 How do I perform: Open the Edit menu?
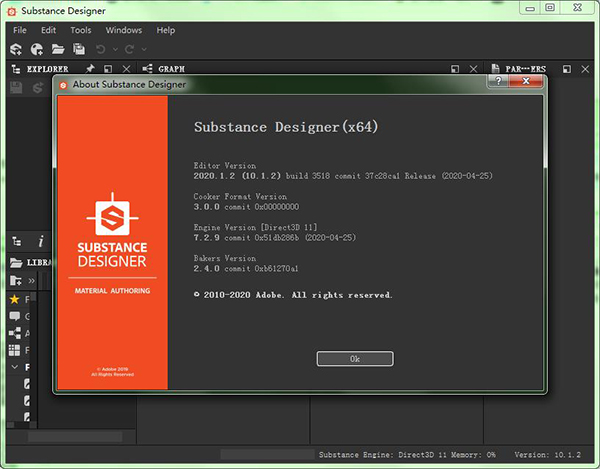click(49, 30)
